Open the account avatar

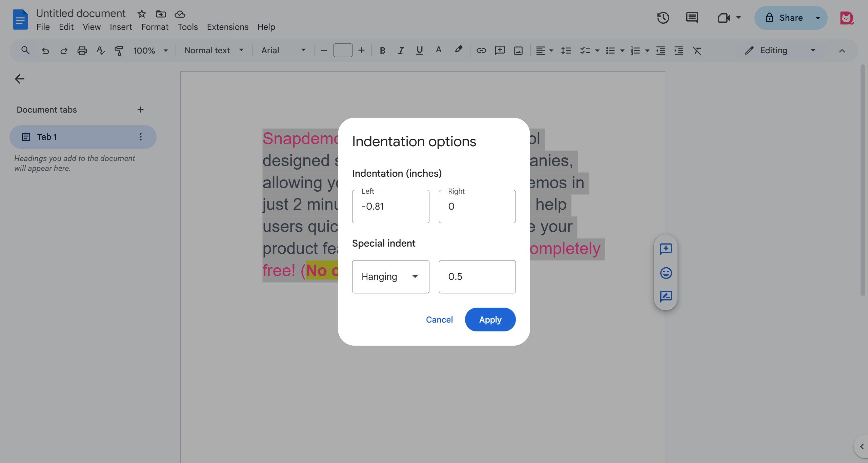pyautogui.click(x=846, y=18)
